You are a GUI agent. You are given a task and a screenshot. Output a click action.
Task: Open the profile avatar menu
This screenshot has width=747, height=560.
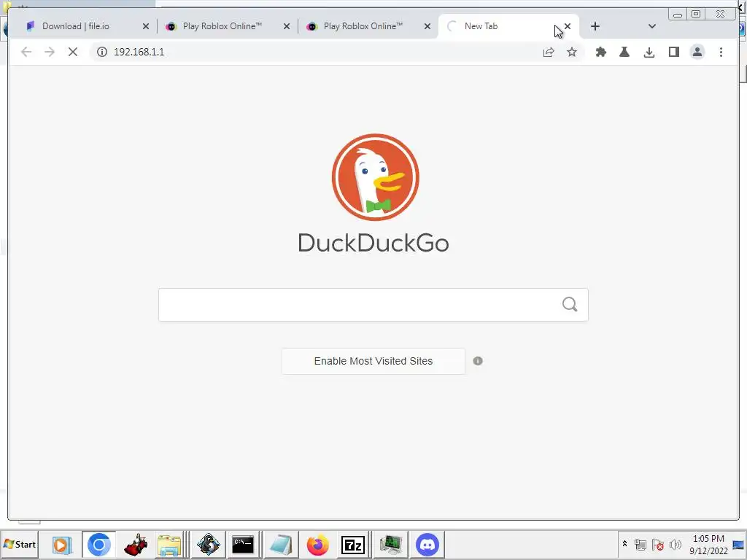[697, 52]
